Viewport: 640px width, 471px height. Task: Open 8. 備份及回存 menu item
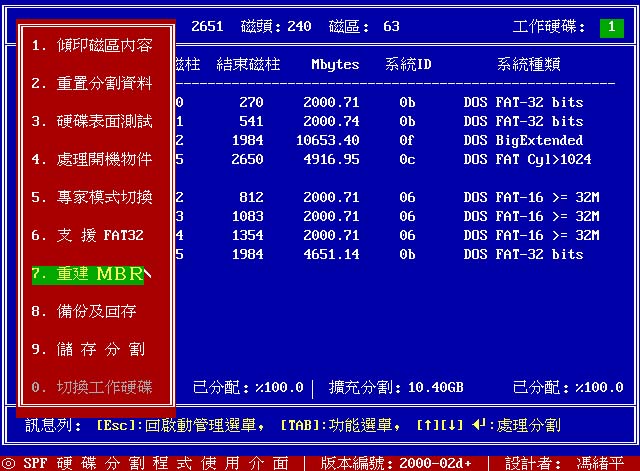tap(84, 311)
